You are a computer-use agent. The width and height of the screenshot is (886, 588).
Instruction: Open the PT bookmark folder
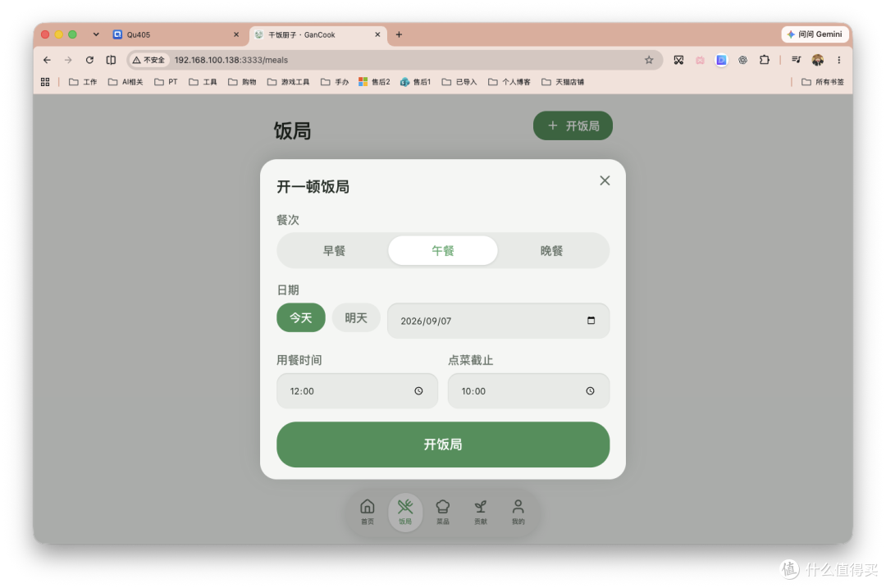coord(166,82)
